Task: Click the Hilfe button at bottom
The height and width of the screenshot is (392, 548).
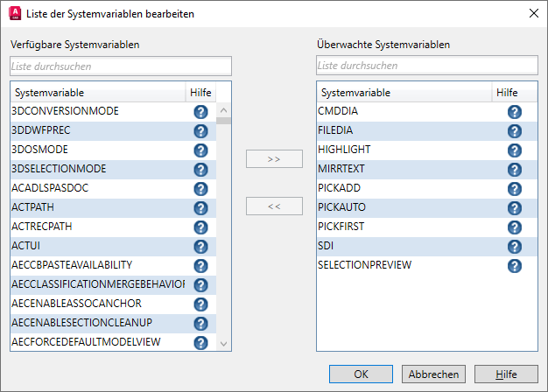Action: point(505,374)
